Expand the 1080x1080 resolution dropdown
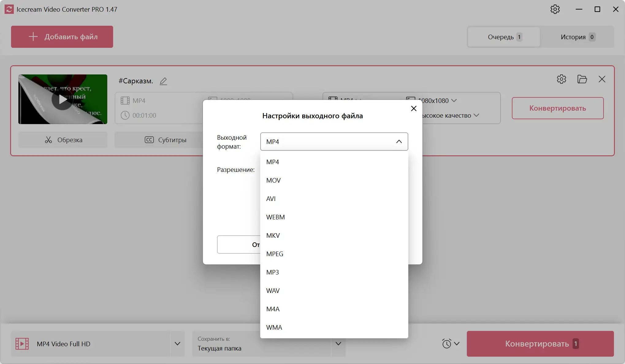Image resolution: width=625 pixels, height=364 pixels. pos(454,100)
